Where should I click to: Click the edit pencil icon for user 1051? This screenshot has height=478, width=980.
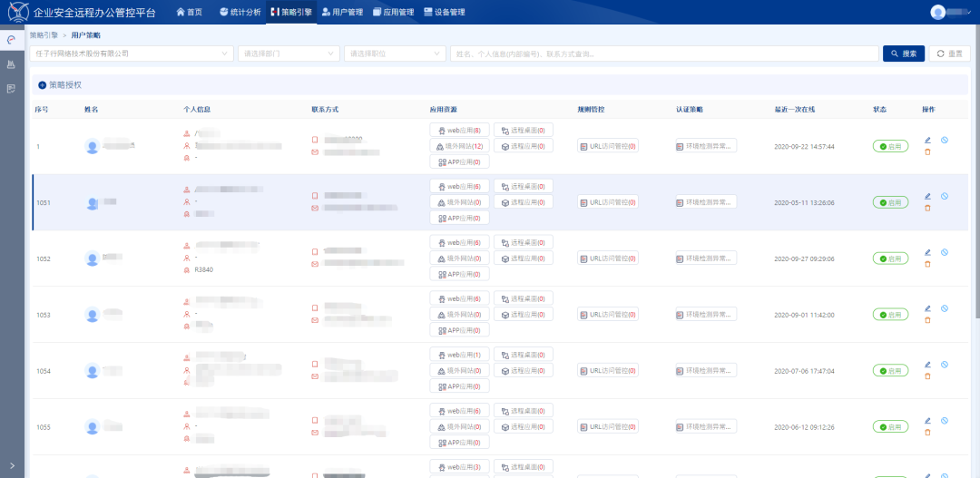click(927, 196)
